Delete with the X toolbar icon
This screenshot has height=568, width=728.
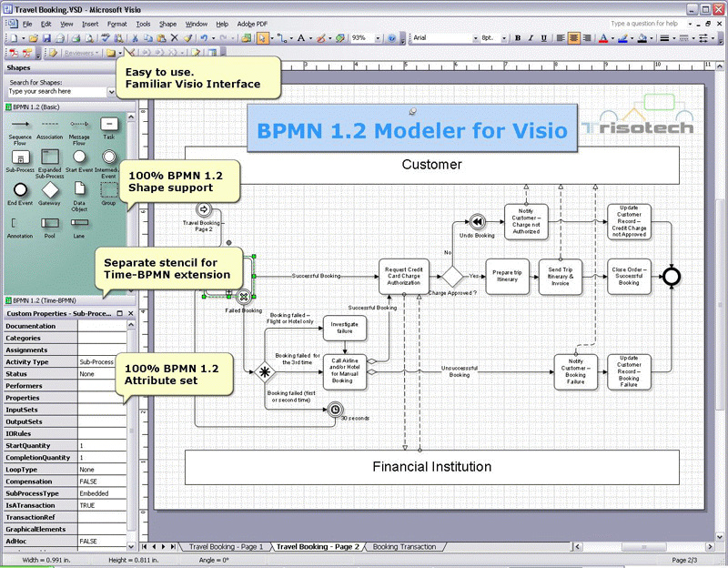coord(174,38)
